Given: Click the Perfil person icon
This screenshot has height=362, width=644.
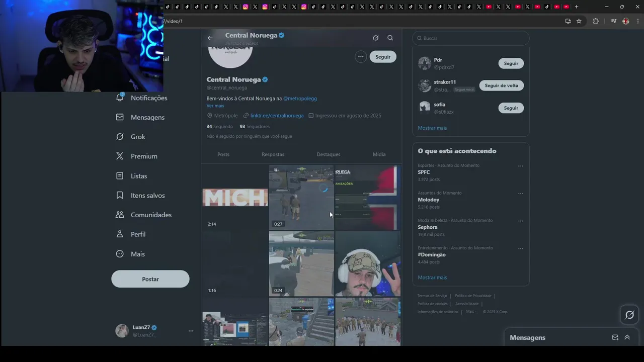Looking at the screenshot, I should [120, 234].
